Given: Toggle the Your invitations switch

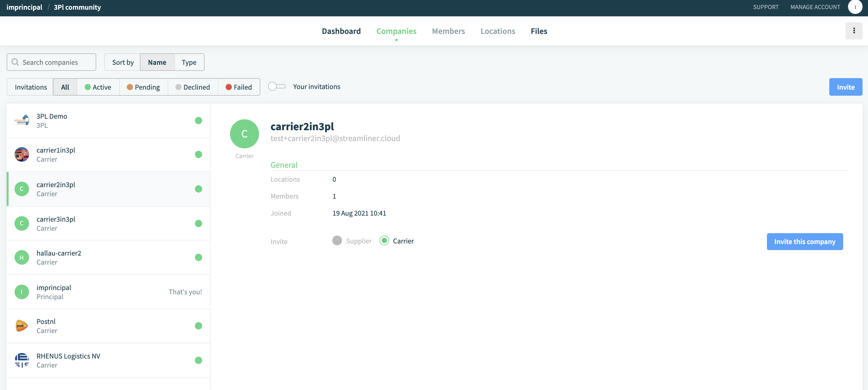Looking at the screenshot, I should tap(277, 87).
